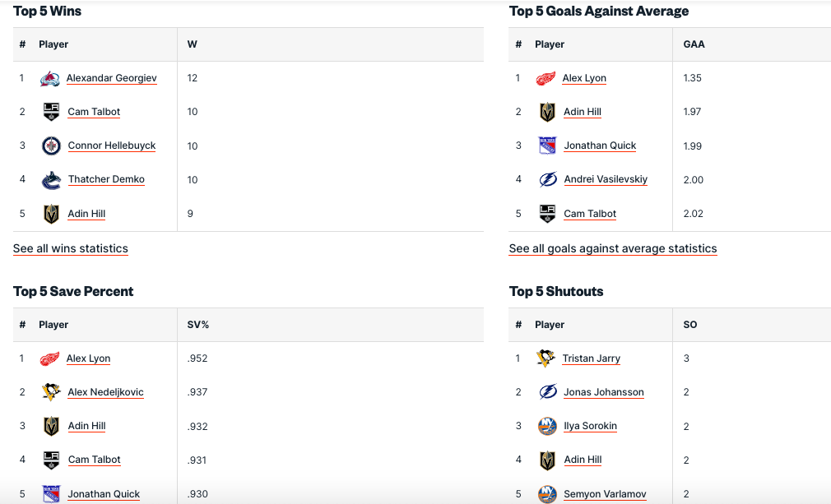Open the "See all goals against average statistics" link
The image size is (831, 504).
tap(613, 248)
